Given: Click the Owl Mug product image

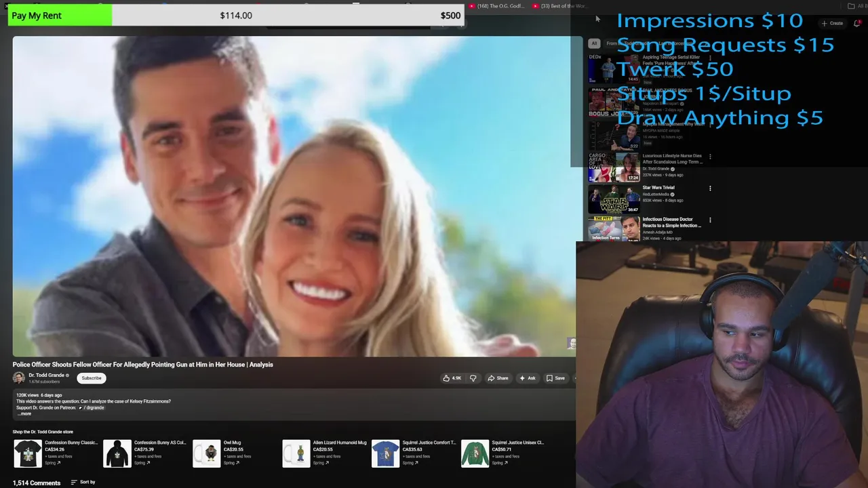Looking at the screenshot, I should (x=207, y=453).
